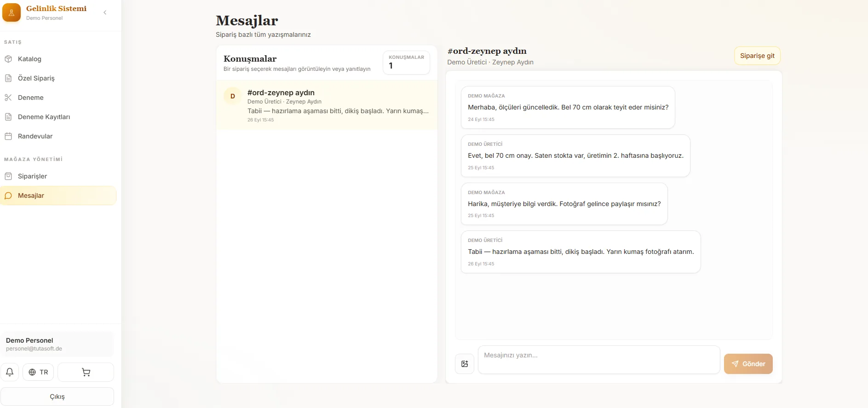Click the Özel Sipariş document icon
The height and width of the screenshot is (408, 868).
[x=8, y=78]
